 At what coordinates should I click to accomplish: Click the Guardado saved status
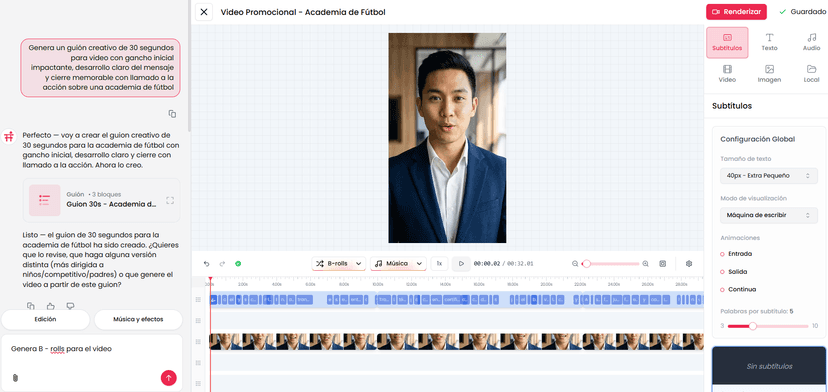pos(802,12)
